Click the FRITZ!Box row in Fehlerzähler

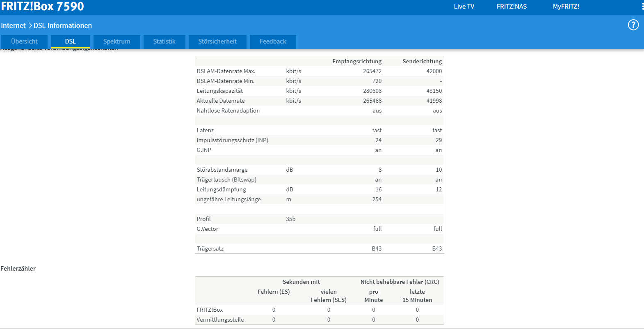[x=319, y=310]
